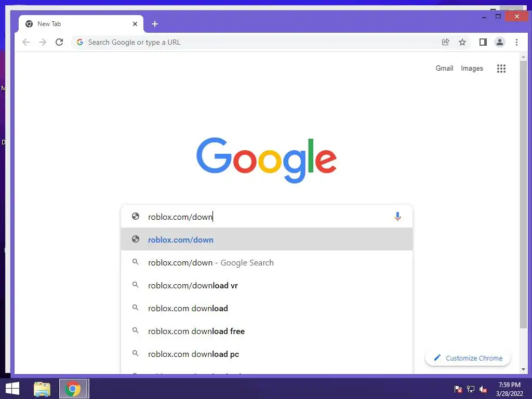Open Chrome's three-dot menu
This screenshot has width=532, height=399.
(516, 42)
